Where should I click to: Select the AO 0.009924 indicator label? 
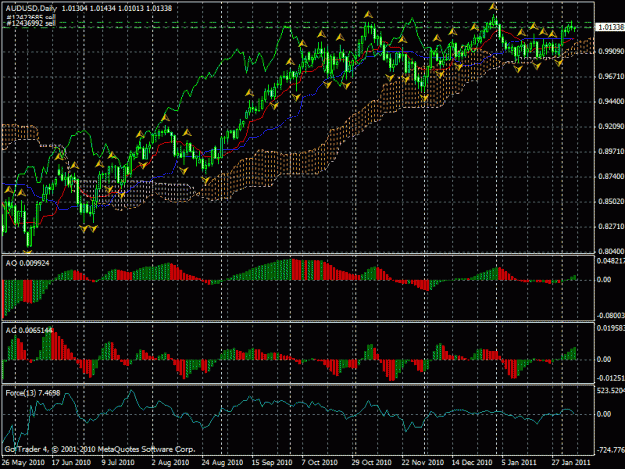28,263
